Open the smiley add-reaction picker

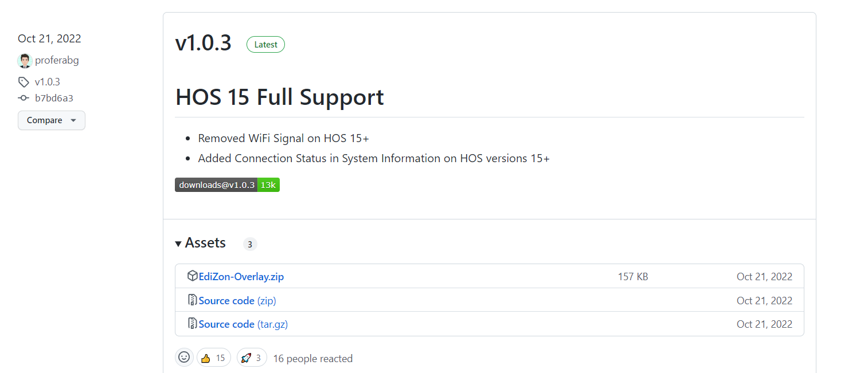[x=184, y=358]
